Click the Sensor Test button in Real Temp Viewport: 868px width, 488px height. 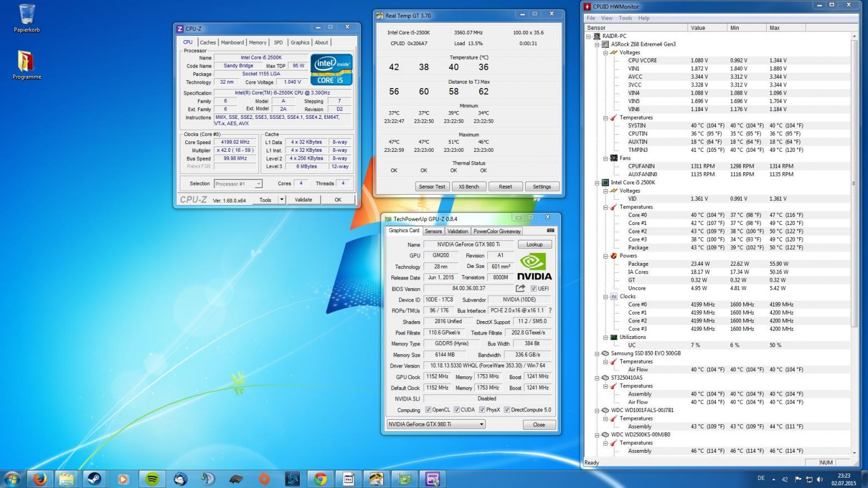tap(432, 187)
